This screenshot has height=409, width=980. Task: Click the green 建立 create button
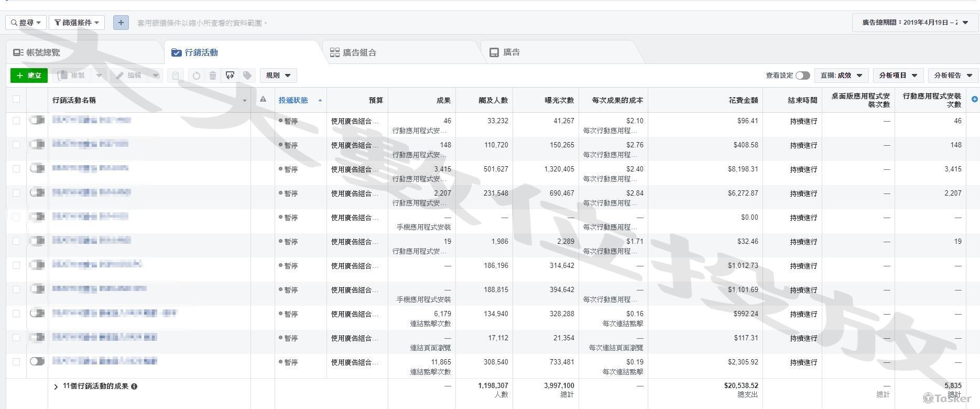[x=29, y=76]
